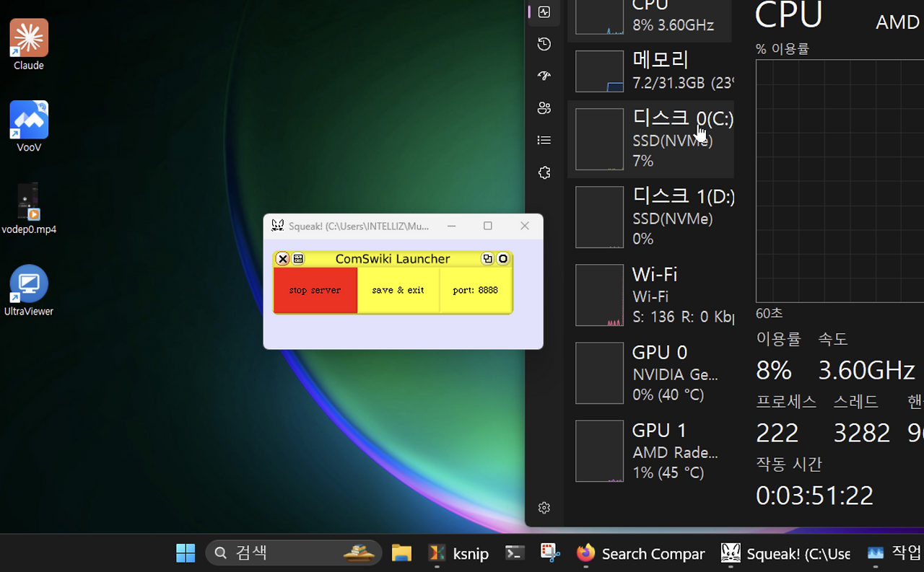Close the ComSwiki Launcher morph window

pyautogui.click(x=283, y=259)
